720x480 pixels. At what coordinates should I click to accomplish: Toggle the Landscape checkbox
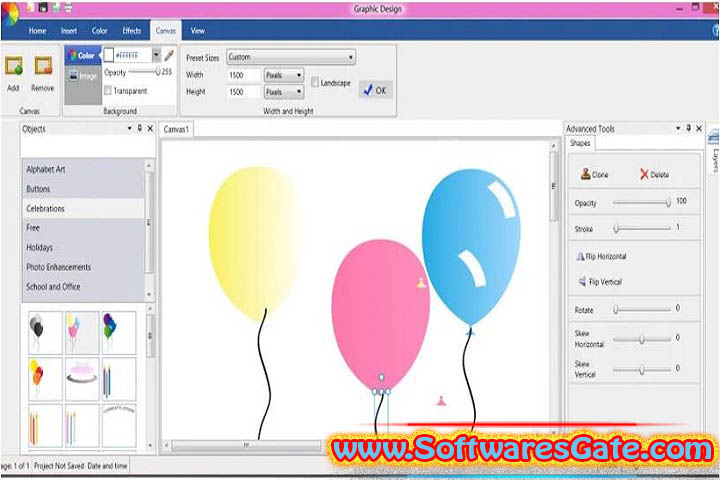pos(315,82)
